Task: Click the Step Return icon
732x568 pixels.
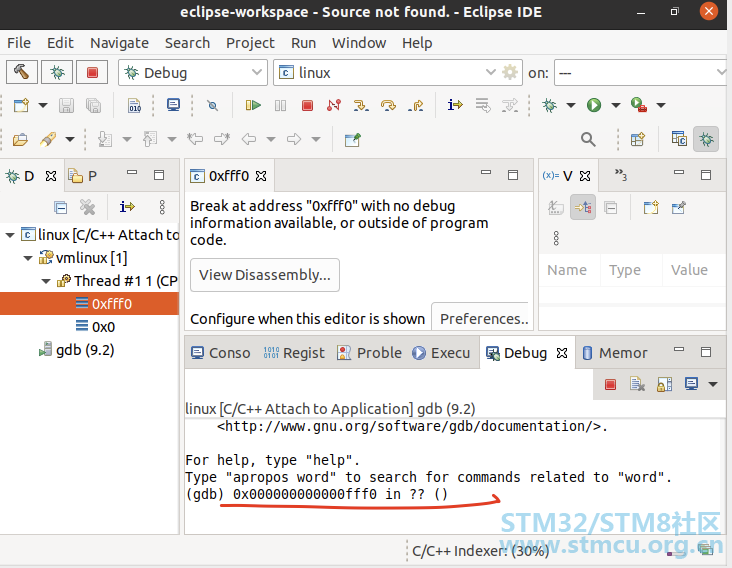Action: tap(415, 105)
